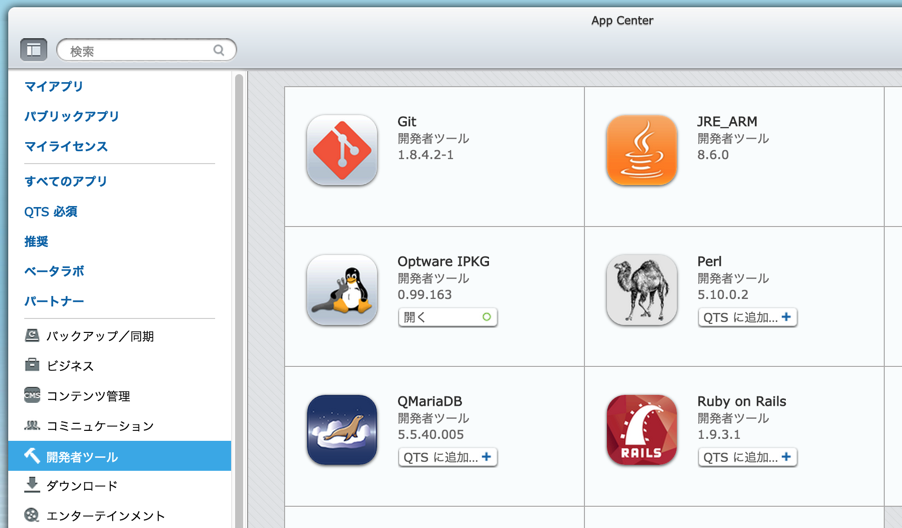Select ダウンロード category label
902x528 pixels.
click(82, 486)
